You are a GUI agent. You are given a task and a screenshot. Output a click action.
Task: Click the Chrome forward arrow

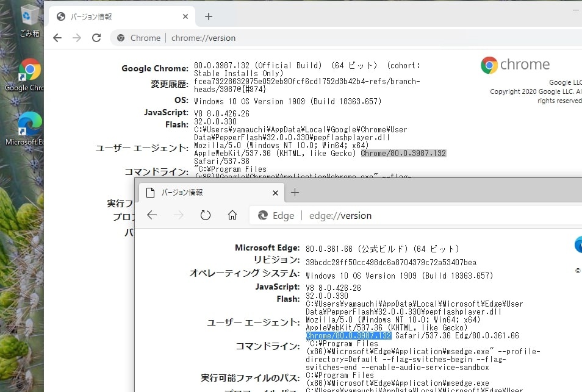[x=77, y=38]
